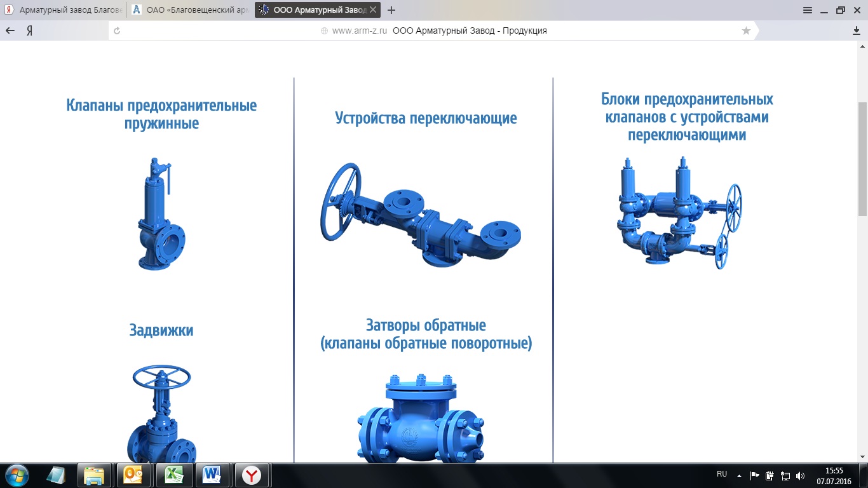Click the switching device product image
This screenshot has height=488, width=868.
pos(420,215)
